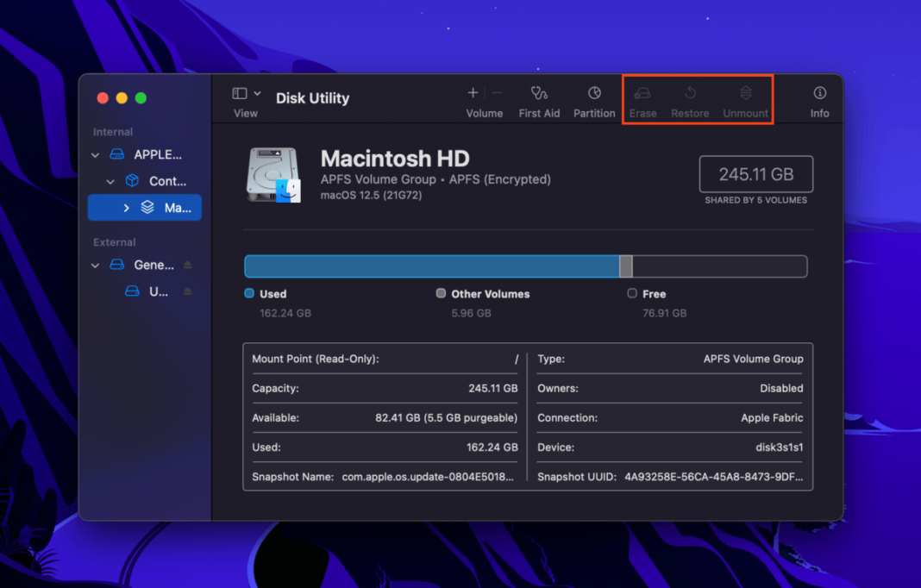Screen dimensions: 921x588
Task: Click the 245.11 GB capacity button
Action: point(755,173)
